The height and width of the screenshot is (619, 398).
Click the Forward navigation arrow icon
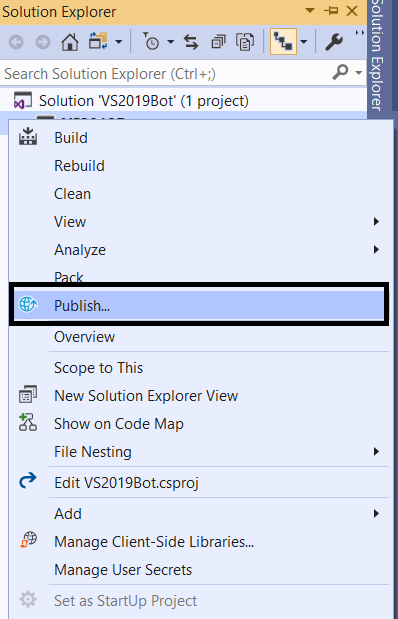pos(43,42)
